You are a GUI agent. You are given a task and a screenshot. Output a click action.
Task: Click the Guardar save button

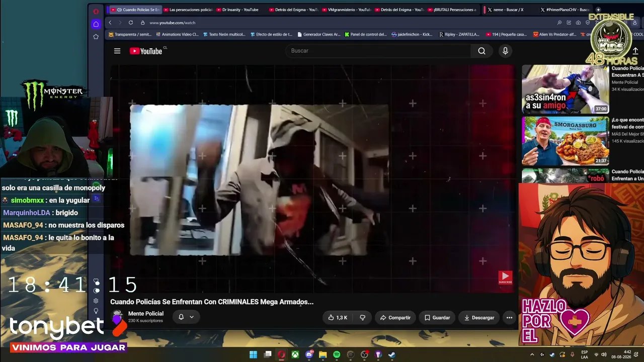437,318
